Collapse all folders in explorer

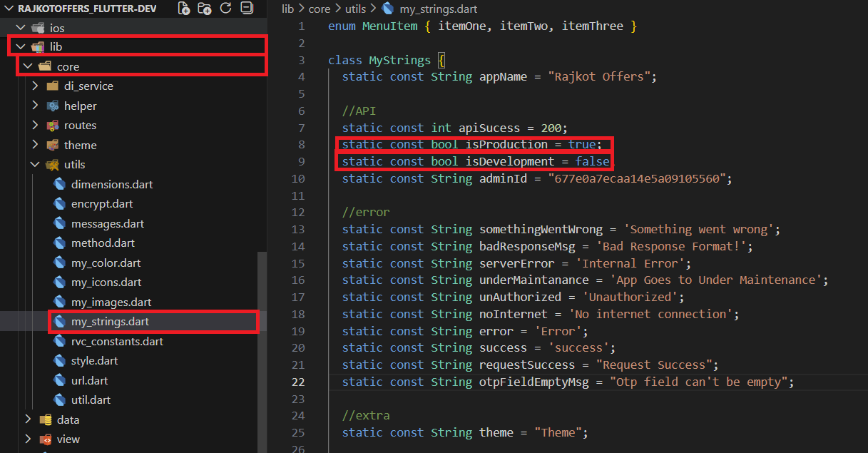pyautogui.click(x=246, y=9)
